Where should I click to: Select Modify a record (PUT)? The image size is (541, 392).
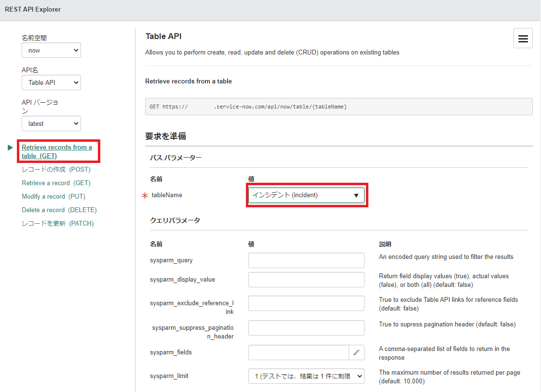click(53, 196)
